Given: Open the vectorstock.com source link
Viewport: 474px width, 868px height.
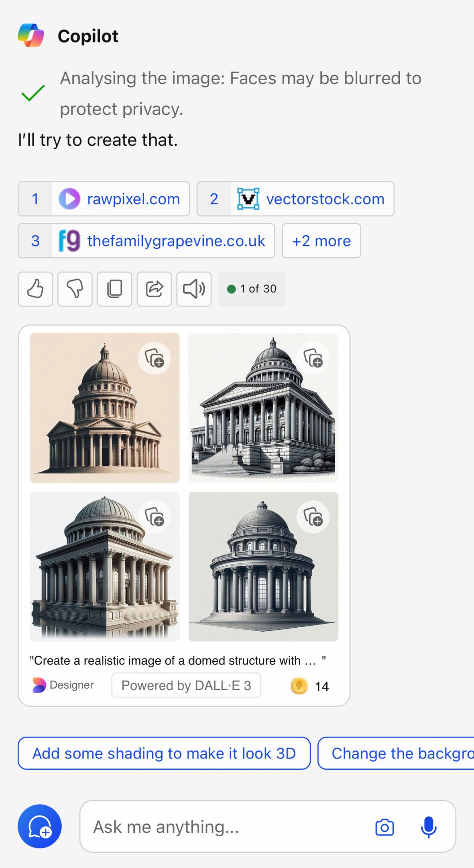Looking at the screenshot, I should click(x=295, y=199).
